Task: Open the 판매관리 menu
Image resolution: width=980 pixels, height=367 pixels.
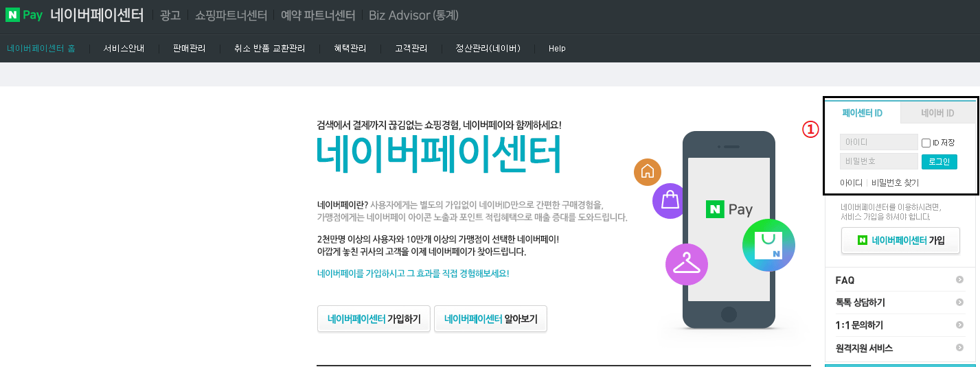Action: click(189, 49)
